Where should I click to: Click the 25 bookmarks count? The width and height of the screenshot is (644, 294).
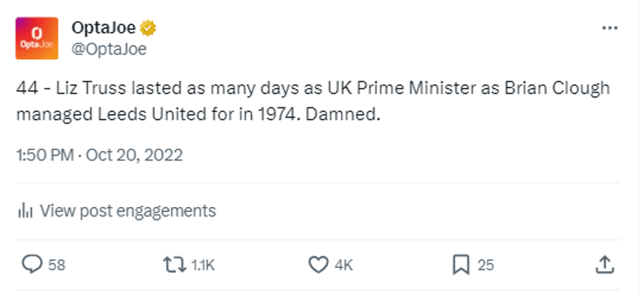coord(486,265)
